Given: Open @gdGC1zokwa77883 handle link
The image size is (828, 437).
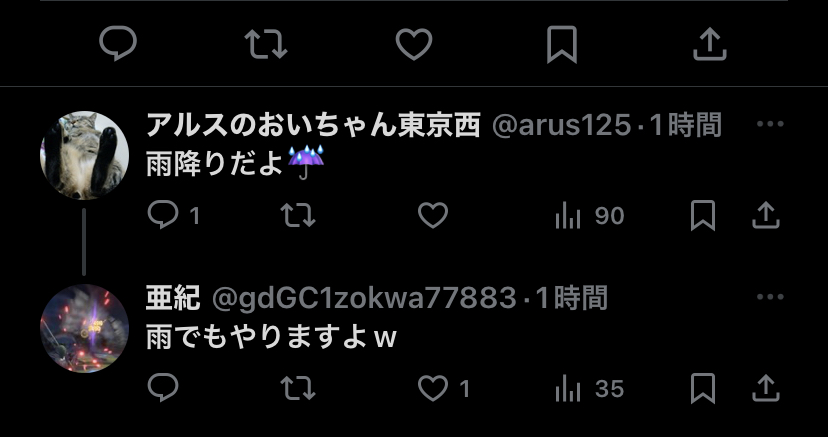Looking at the screenshot, I should 364,298.
